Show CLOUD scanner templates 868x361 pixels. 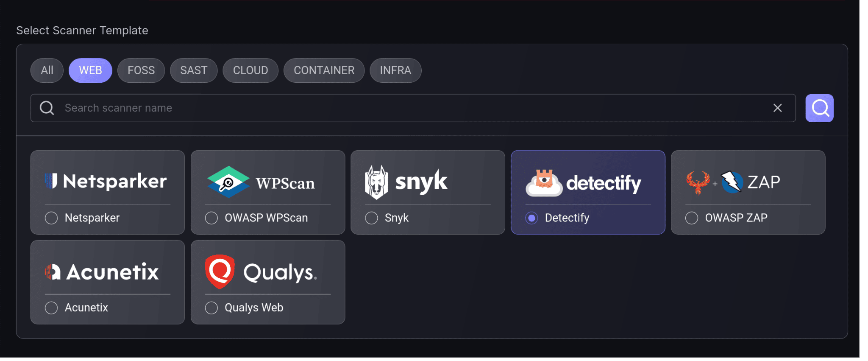pos(250,70)
